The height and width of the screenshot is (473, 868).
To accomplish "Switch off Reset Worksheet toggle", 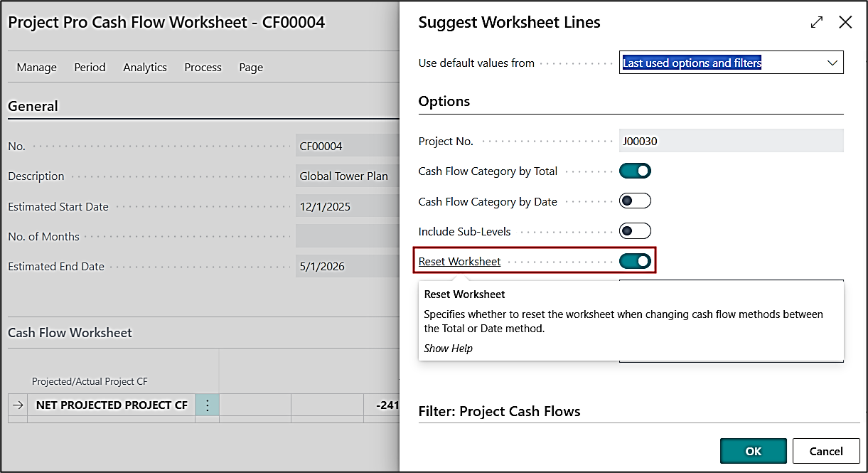I will coord(635,261).
